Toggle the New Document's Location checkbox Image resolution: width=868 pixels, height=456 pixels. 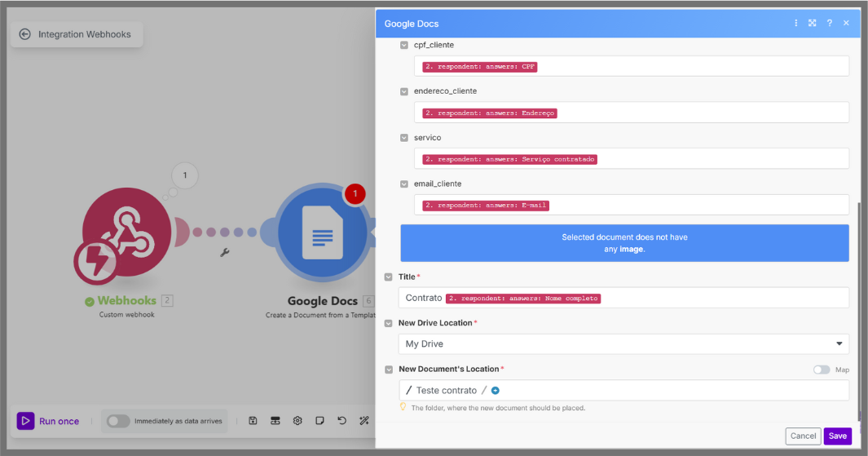tap(389, 370)
